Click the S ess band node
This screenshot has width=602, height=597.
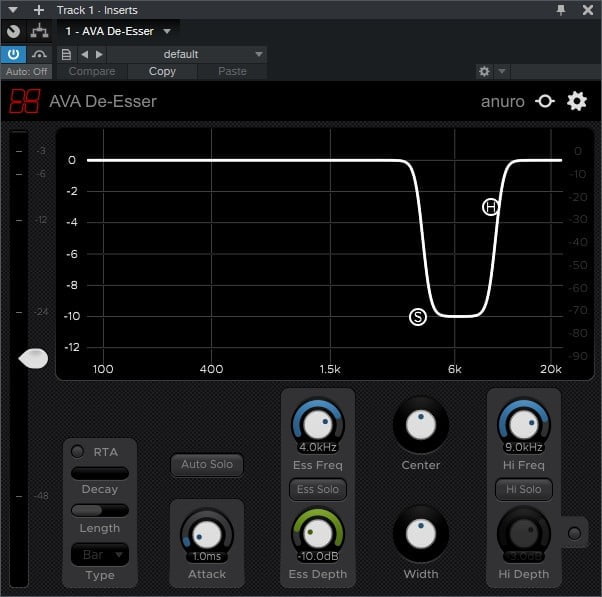pyautogui.click(x=418, y=317)
